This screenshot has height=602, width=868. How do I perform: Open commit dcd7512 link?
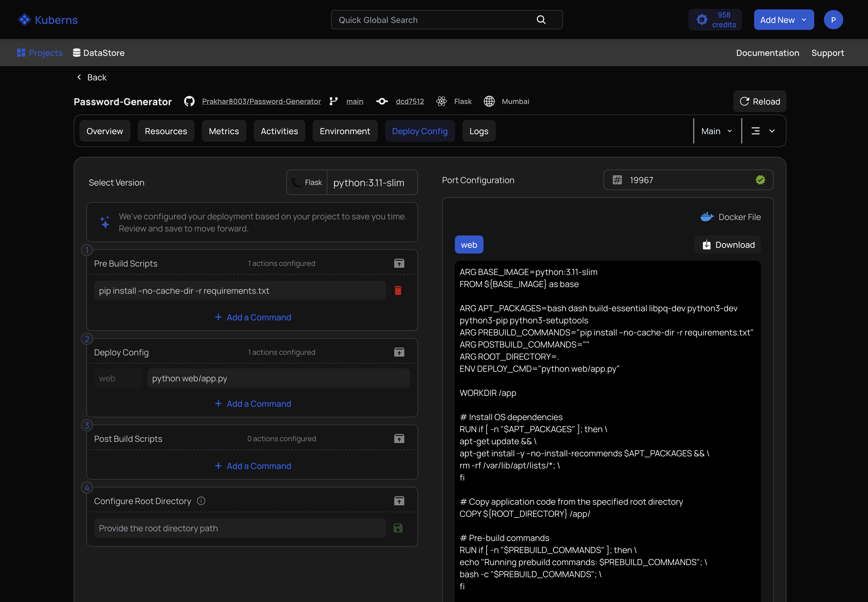[410, 101]
